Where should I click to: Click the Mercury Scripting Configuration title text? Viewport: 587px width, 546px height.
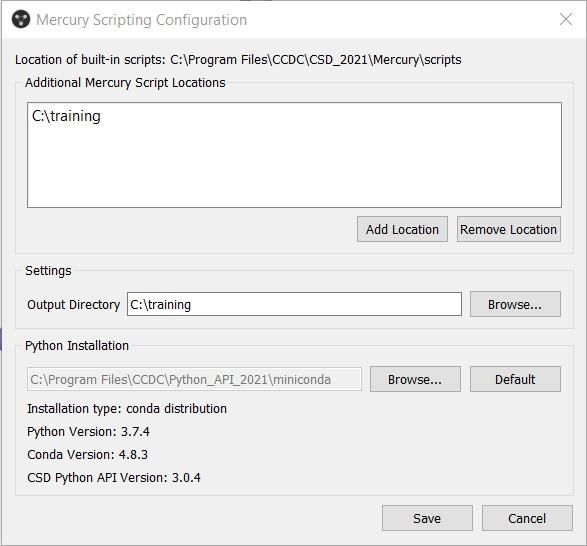(x=142, y=20)
